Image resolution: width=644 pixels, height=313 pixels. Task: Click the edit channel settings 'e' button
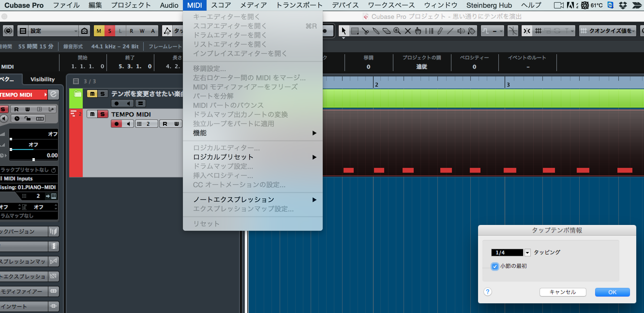tap(53, 95)
